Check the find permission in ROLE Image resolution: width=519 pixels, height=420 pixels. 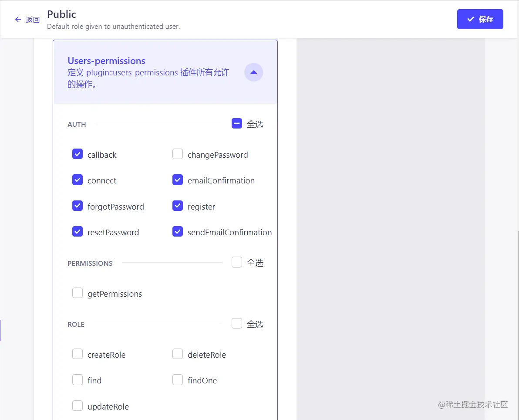pos(78,379)
